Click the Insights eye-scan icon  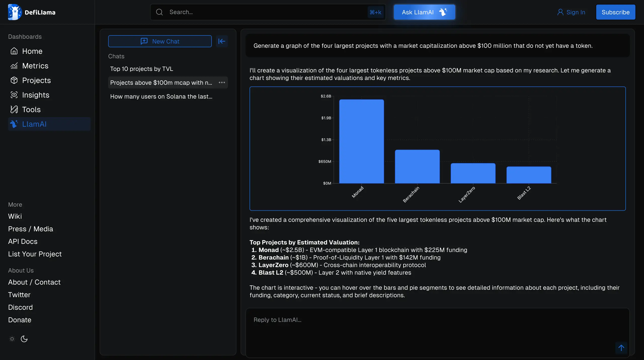(14, 95)
